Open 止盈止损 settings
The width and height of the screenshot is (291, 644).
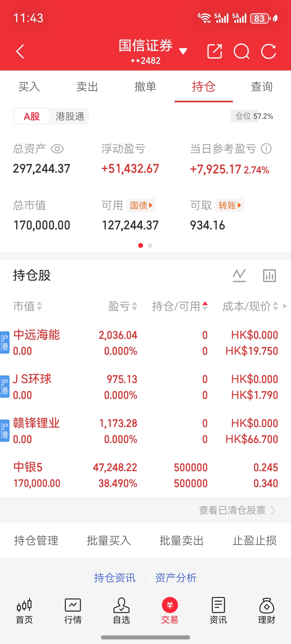coord(254,541)
